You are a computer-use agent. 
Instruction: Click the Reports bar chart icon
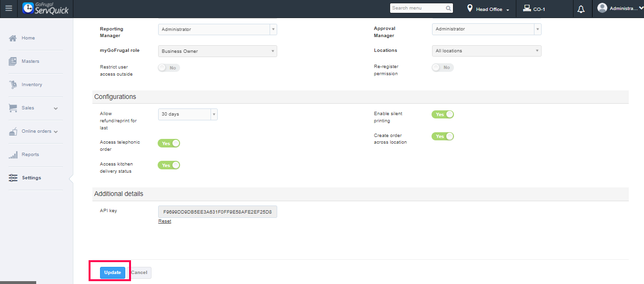point(13,155)
